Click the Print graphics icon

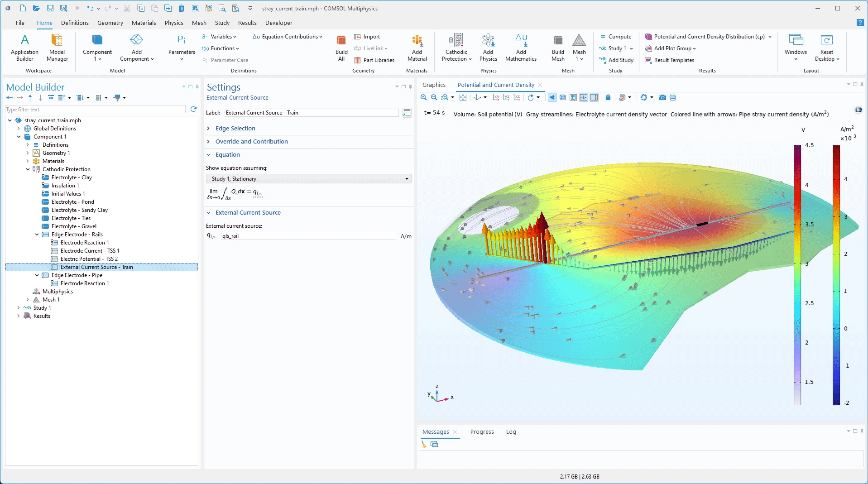pos(673,97)
